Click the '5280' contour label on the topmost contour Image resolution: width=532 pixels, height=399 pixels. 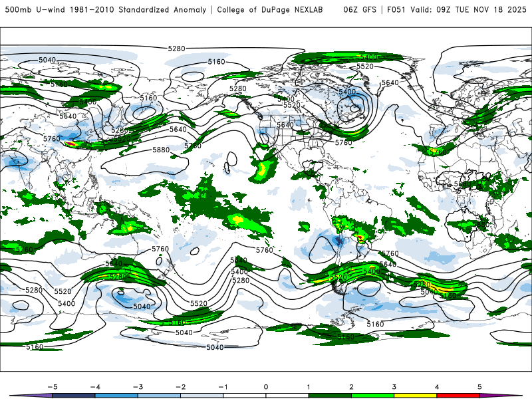click(x=177, y=49)
